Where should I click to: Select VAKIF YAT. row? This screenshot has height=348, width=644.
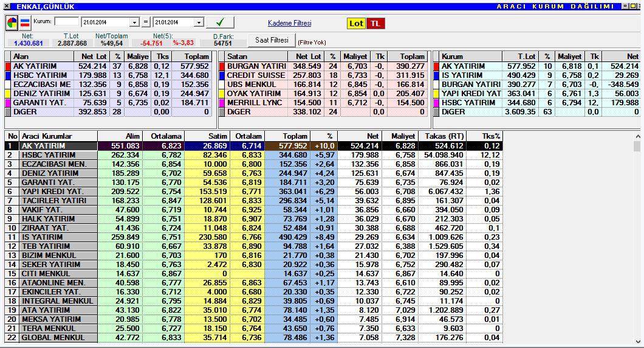coord(254,210)
